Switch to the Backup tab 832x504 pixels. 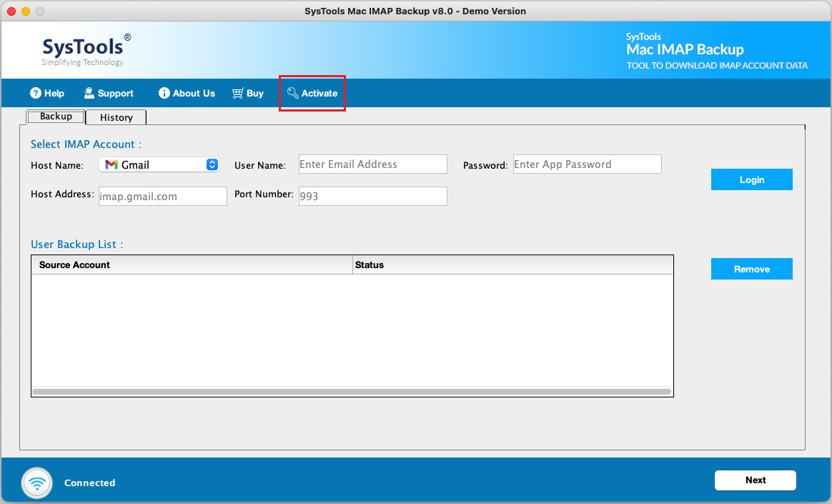click(x=56, y=117)
